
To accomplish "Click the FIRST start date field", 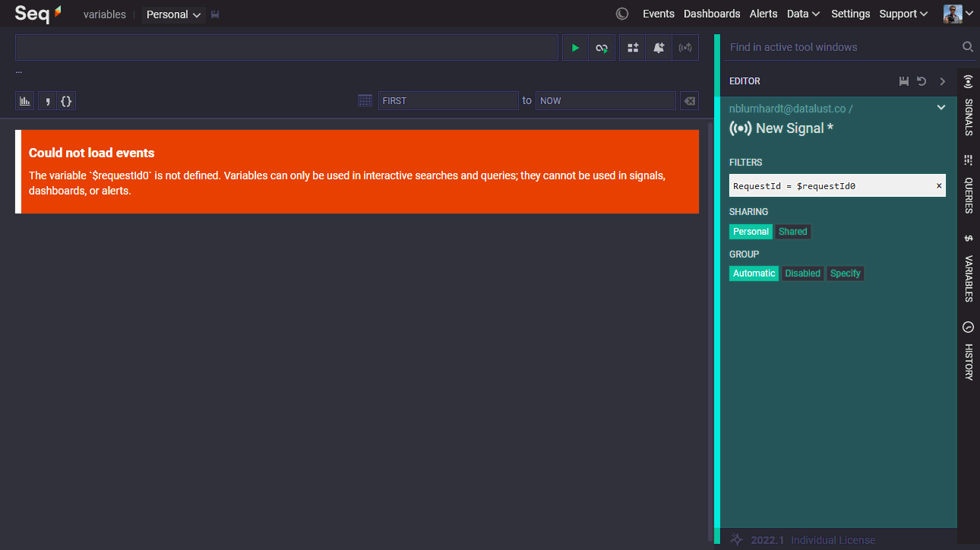I will pyautogui.click(x=448, y=100).
